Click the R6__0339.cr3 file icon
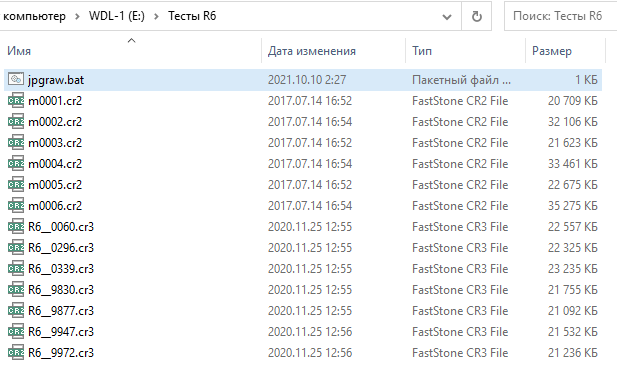This screenshot has height=383, width=617. point(16,268)
